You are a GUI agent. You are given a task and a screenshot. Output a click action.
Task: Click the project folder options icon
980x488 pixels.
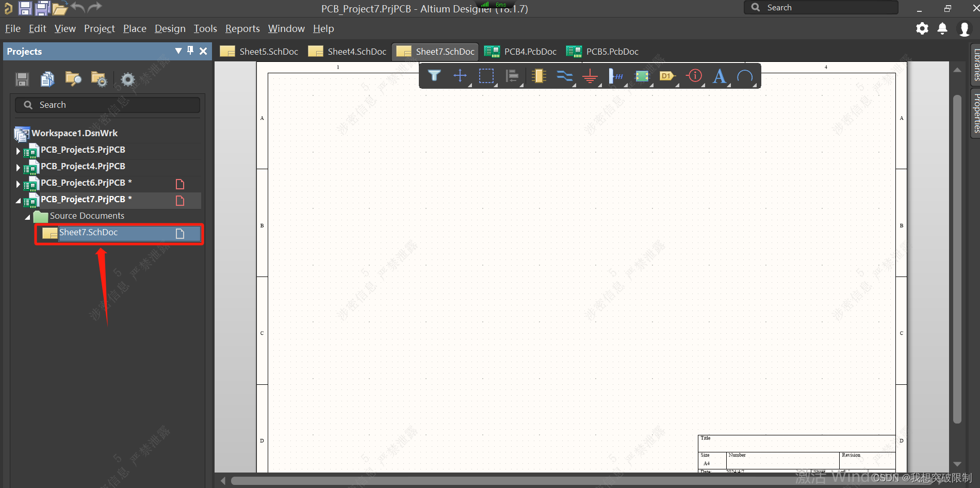pyautogui.click(x=99, y=79)
